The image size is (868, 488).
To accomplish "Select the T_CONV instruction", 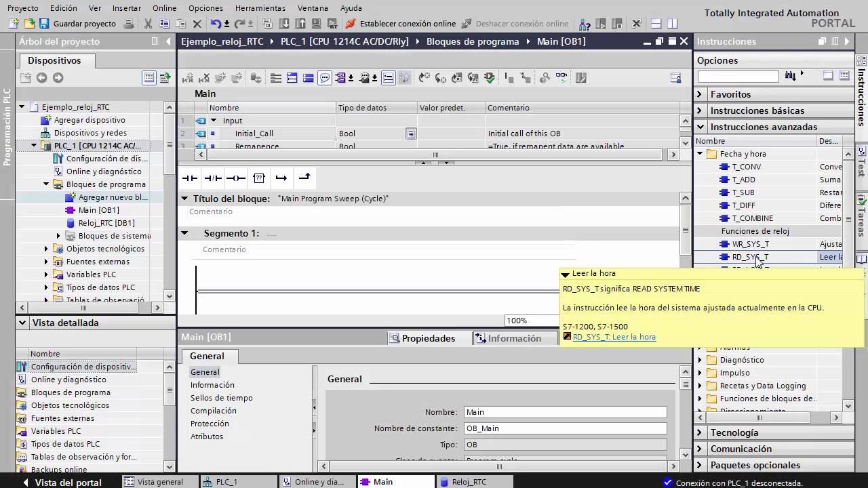I will click(x=746, y=167).
